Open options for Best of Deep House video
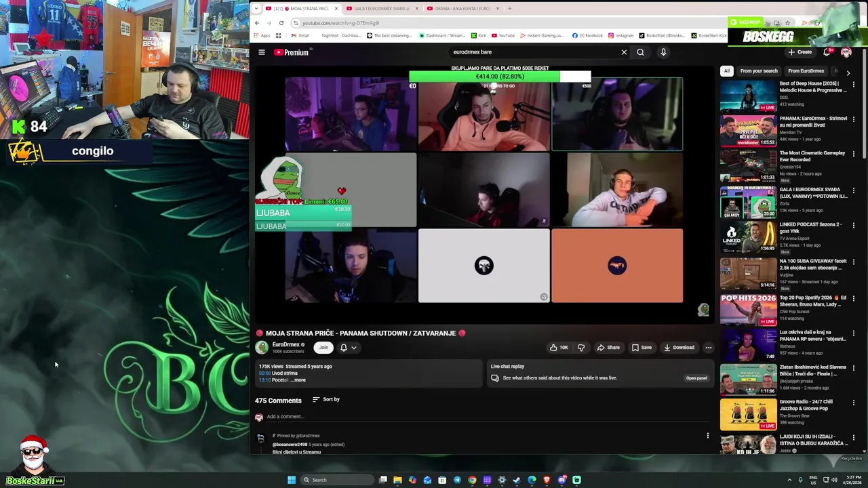 coord(854,84)
